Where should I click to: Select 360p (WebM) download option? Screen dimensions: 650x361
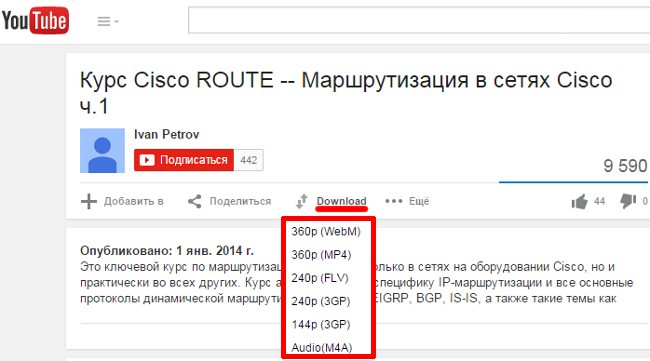[x=326, y=231]
